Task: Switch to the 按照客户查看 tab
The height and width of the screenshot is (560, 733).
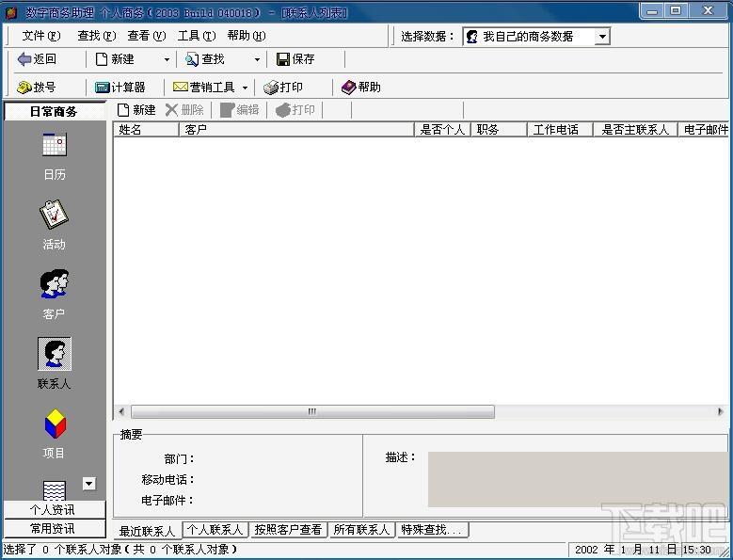Action: [x=288, y=530]
